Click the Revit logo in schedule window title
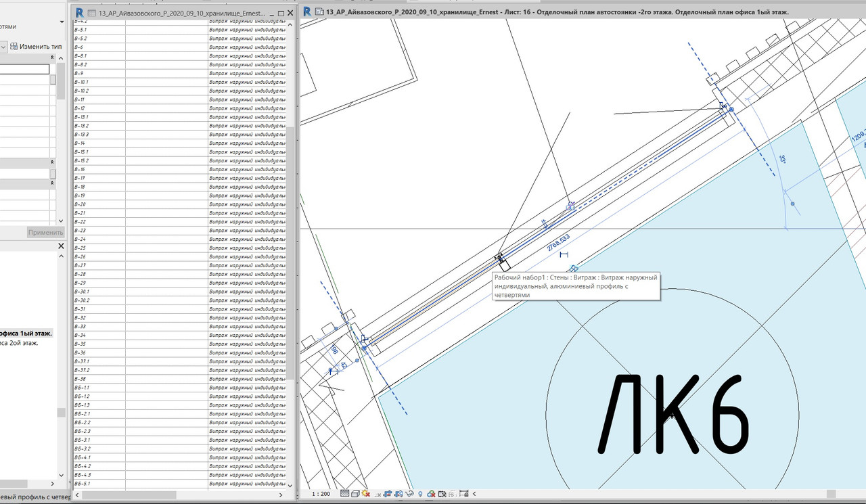866x504 pixels. click(80, 13)
